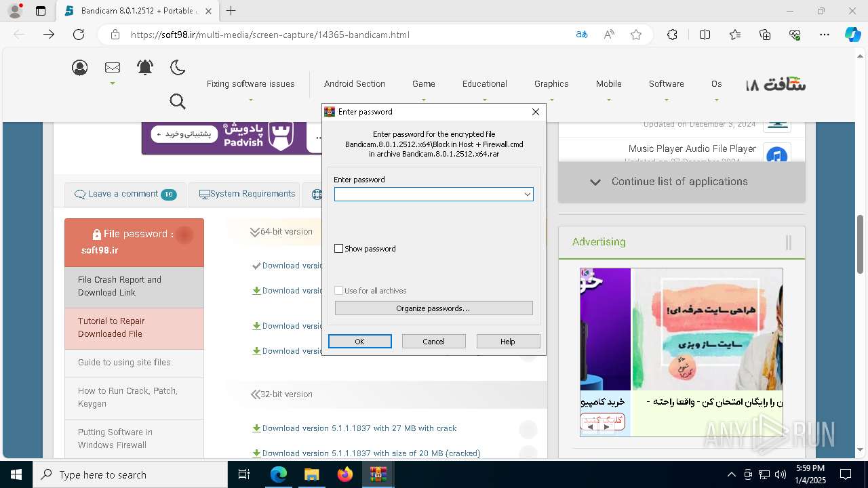Go forward in browser history
868x488 pixels.
(x=49, y=35)
